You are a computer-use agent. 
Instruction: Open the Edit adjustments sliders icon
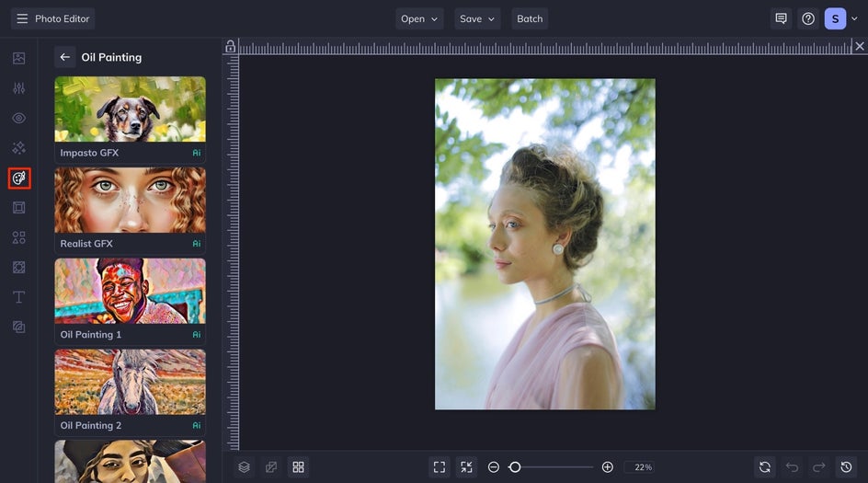[x=19, y=88]
